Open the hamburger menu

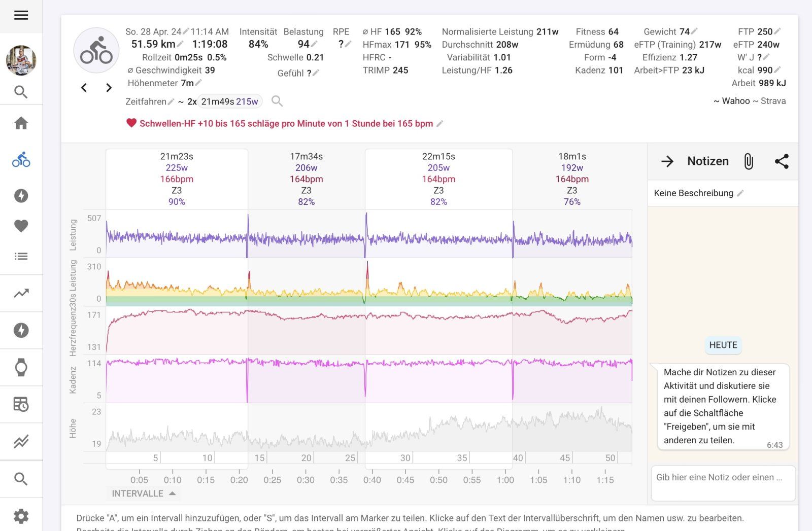pyautogui.click(x=21, y=15)
